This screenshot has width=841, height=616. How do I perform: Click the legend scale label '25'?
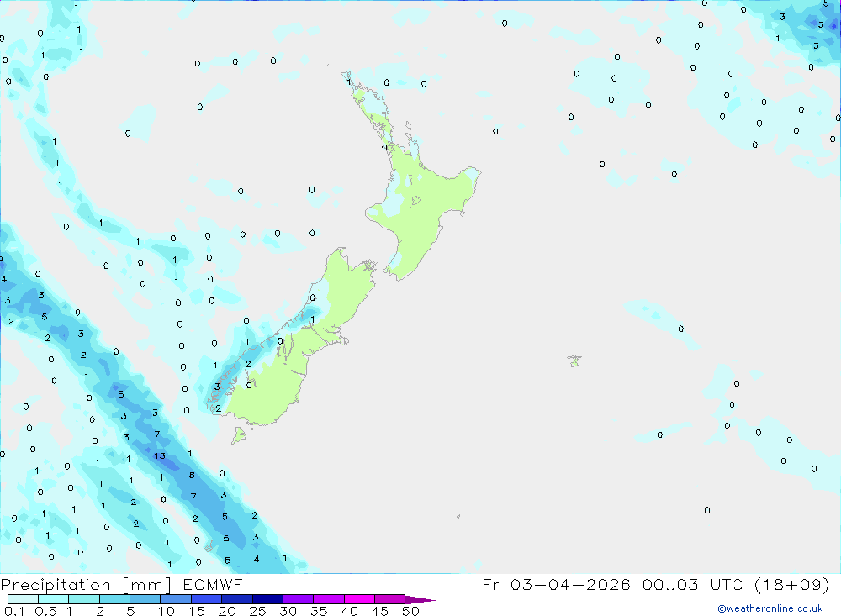click(257, 611)
